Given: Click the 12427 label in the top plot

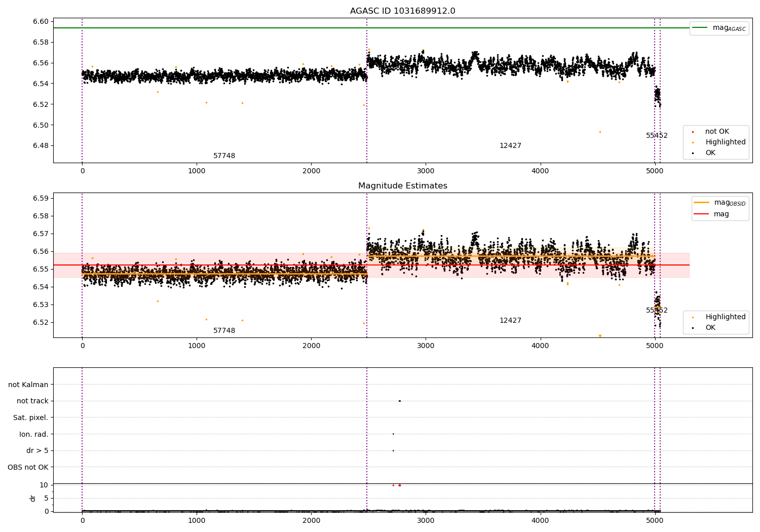Looking at the screenshot, I should [x=510, y=146].
